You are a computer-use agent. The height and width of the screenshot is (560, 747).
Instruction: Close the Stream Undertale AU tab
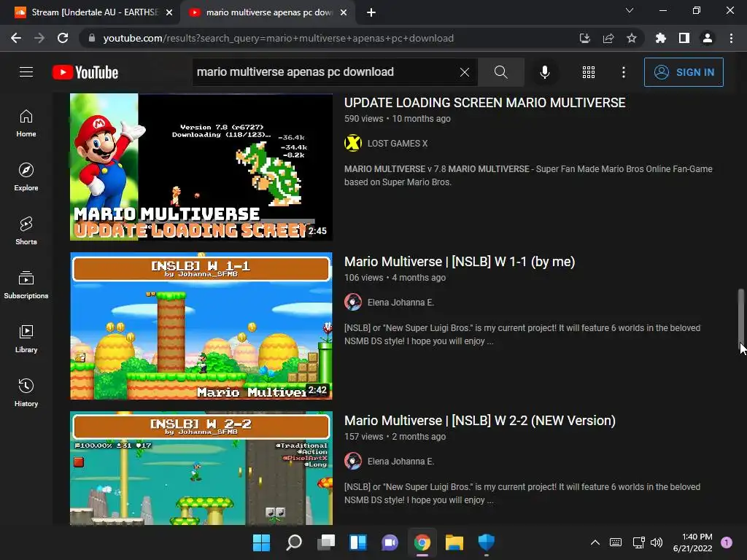pos(169,12)
